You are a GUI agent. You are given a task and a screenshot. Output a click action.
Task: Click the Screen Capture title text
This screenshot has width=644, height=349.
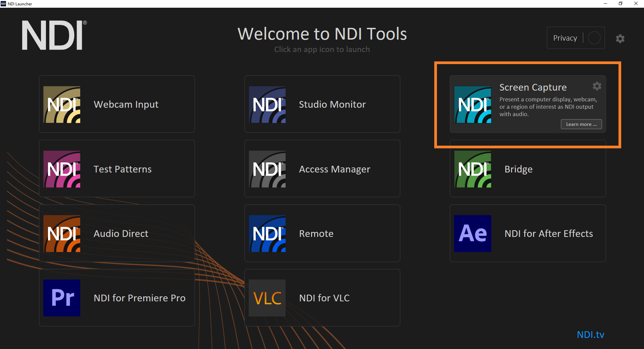point(533,87)
